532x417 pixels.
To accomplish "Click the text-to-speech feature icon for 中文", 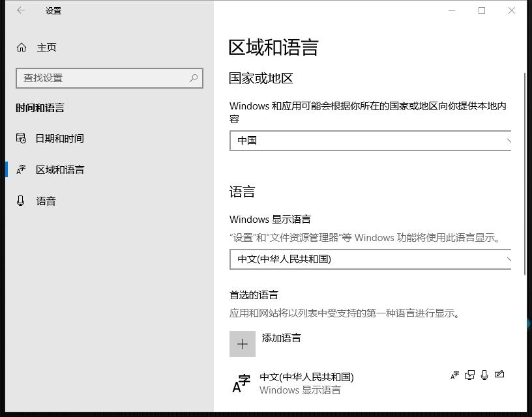I will (x=469, y=375).
